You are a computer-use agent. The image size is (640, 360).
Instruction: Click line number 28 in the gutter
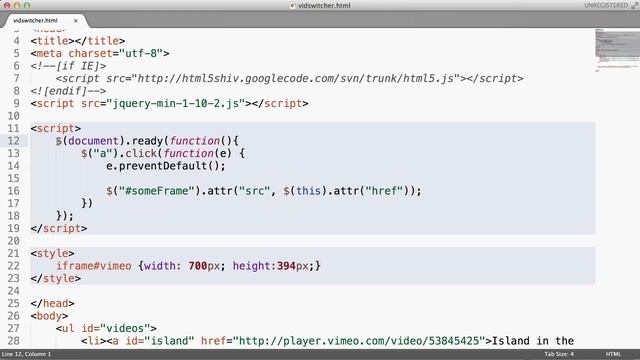click(13, 341)
